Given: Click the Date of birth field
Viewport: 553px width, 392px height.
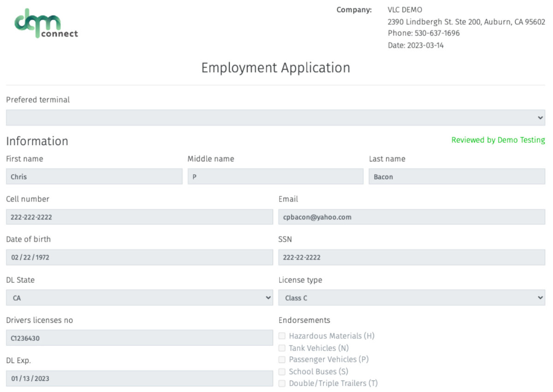Looking at the screenshot, I should coord(139,257).
